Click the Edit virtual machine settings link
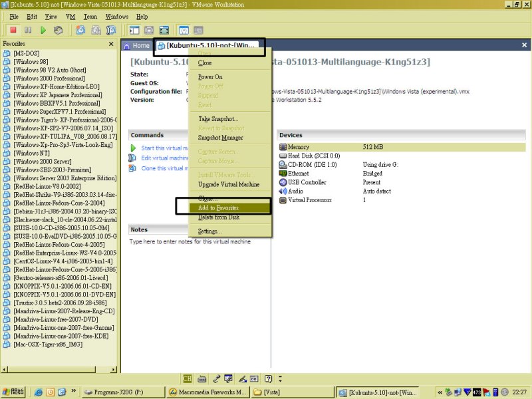Viewport: 532px width, 399px height. pyautogui.click(x=164, y=158)
